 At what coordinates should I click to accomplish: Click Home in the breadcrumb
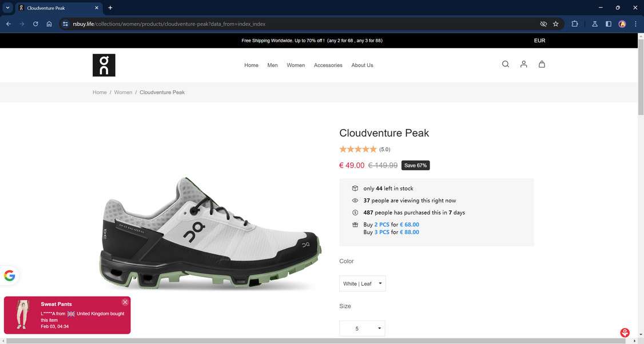click(x=100, y=93)
